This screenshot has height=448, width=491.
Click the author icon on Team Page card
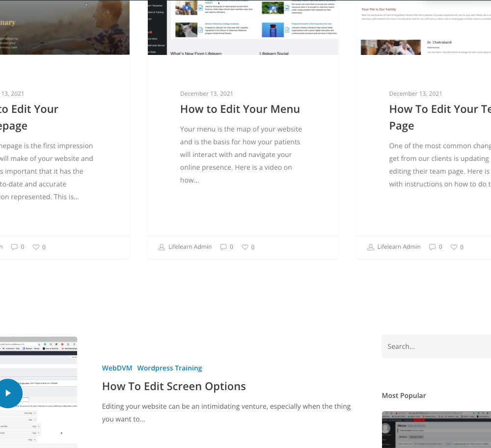370,247
